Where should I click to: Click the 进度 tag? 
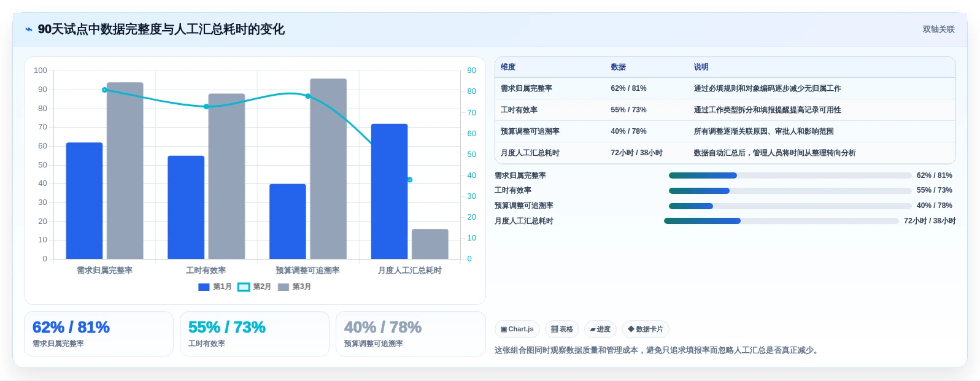pyautogui.click(x=600, y=329)
